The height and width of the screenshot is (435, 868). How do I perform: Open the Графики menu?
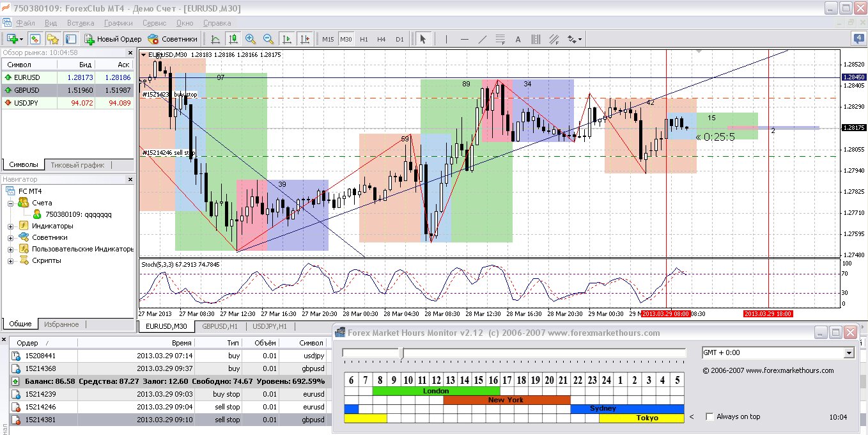coord(119,23)
